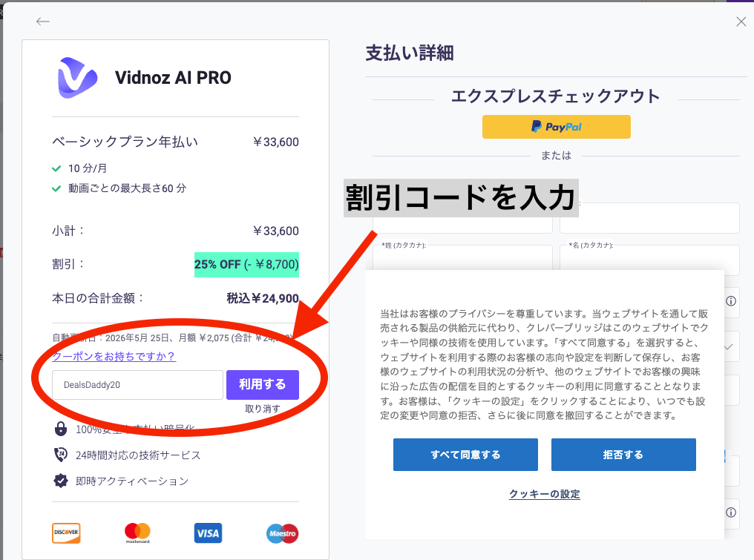Click the first-row right name input field

tap(649, 218)
